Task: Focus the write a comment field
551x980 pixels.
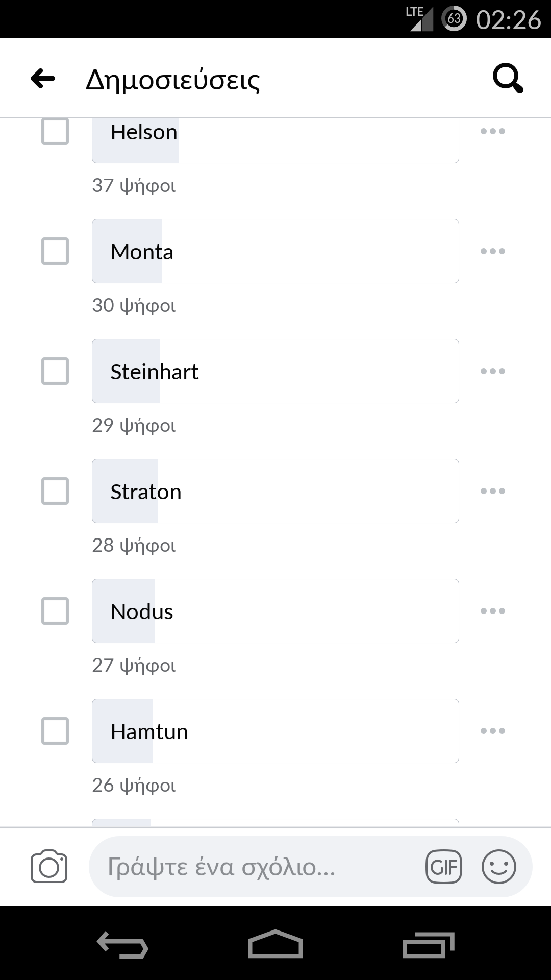Action: (255, 866)
